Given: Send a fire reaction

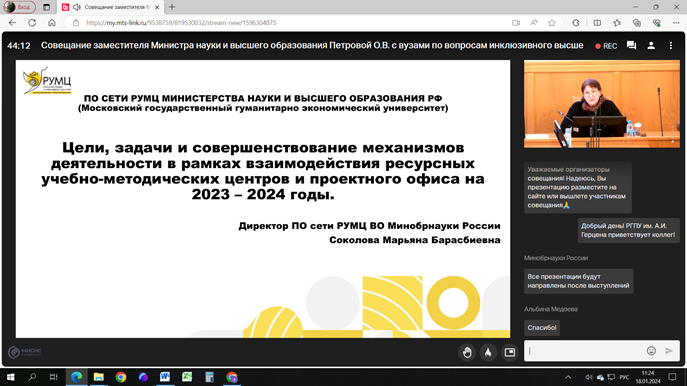Looking at the screenshot, I should click(x=488, y=352).
